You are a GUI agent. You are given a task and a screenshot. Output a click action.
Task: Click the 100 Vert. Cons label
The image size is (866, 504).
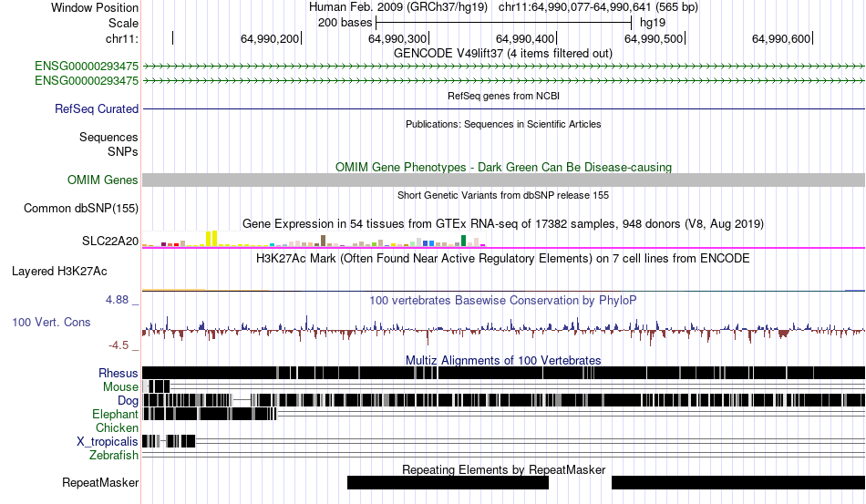point(51,322)
